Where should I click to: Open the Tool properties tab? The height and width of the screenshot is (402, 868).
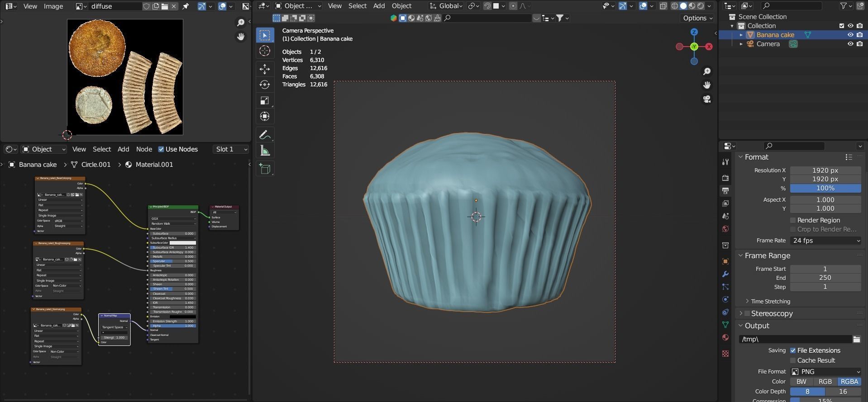[725, 162]
